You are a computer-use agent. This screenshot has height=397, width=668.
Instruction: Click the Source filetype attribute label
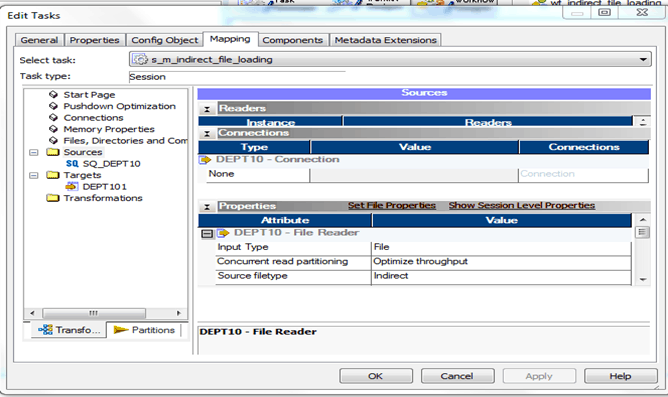pyautogui.click(x=253, y=276)
